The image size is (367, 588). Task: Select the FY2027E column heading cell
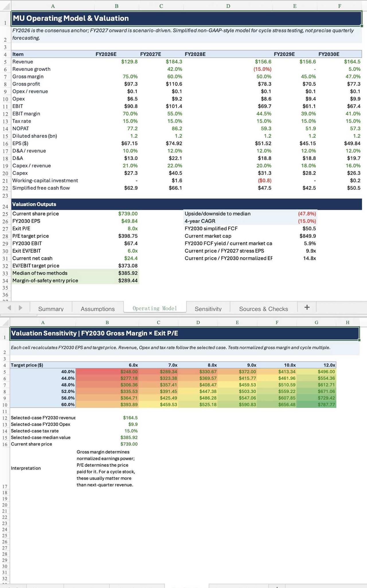tap(161, 54)
